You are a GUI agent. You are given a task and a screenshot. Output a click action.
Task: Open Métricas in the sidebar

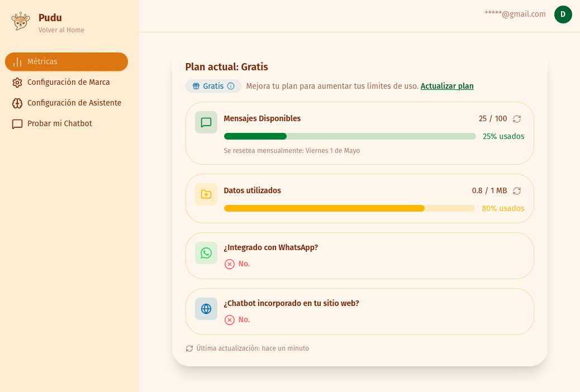pyautogui.click(x=66, y=61)
